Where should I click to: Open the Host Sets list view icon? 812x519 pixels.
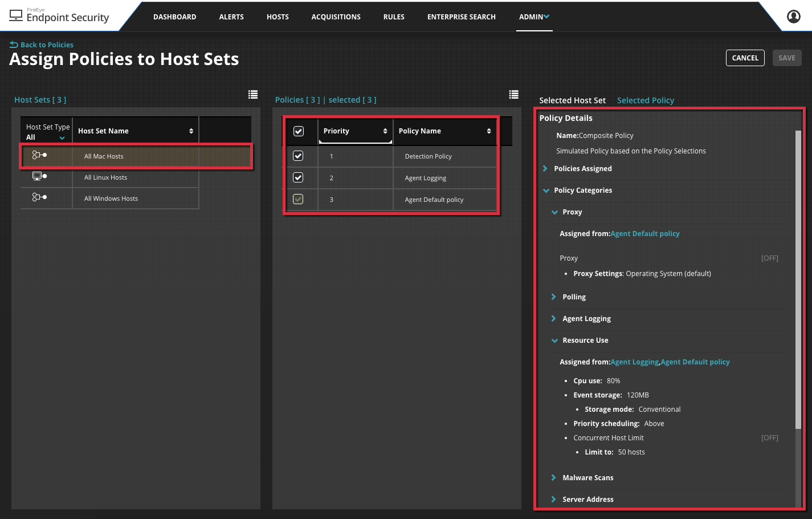pos(253,95)
